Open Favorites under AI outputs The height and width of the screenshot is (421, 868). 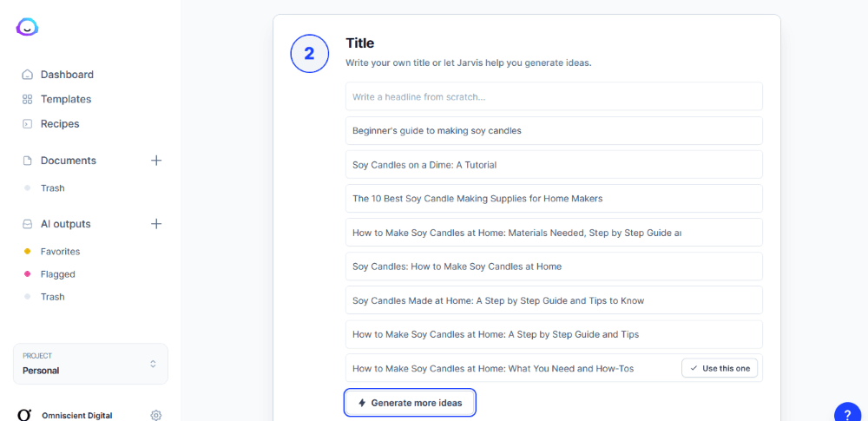[61, 252]
